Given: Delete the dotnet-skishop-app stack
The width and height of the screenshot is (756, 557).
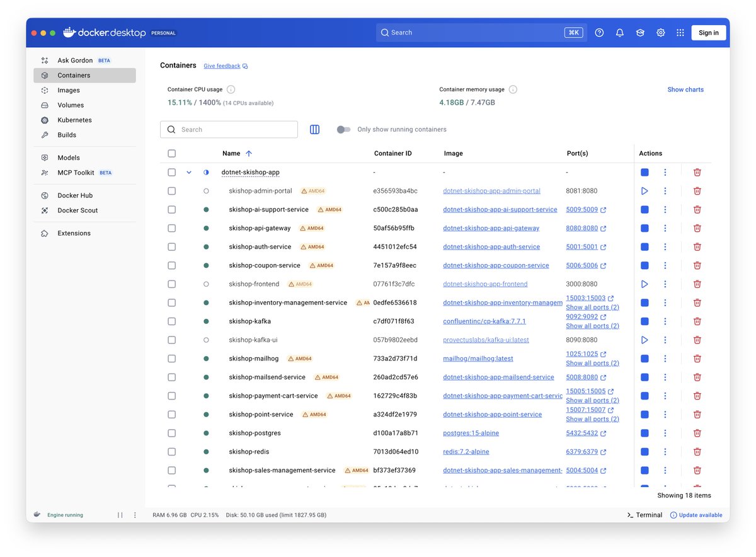Looking at the screenshot, I should [x=697, y=172].
